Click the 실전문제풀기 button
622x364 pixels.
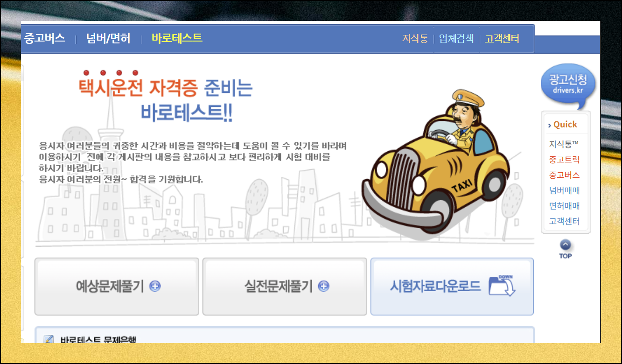point(285,287)
